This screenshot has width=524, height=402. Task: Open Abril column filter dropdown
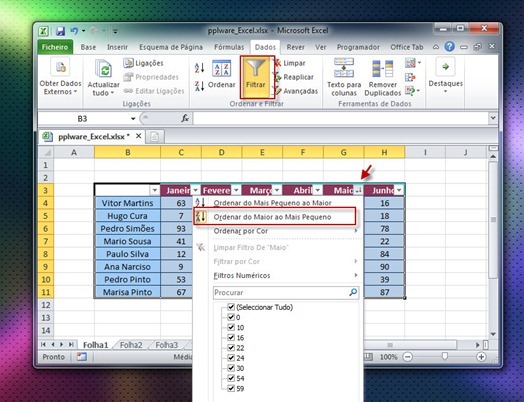pos(318,190)
